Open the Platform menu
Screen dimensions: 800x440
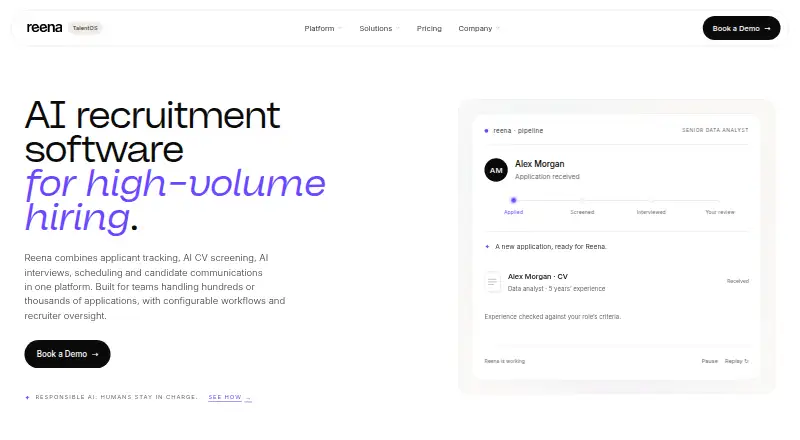point(319,29)
